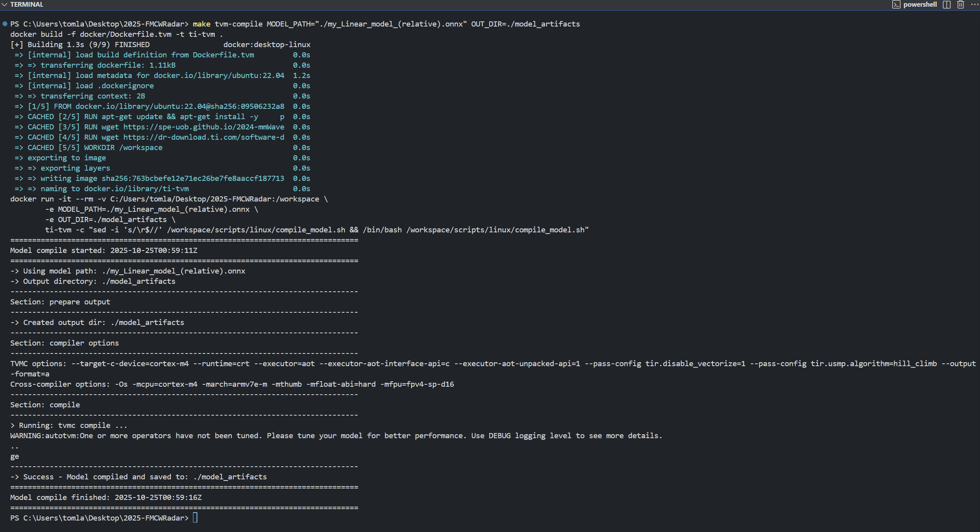Click '-e OUT_DIR=./model_artifacts \' line
Screen dimensions: 980x532
(x=110, y=219)
